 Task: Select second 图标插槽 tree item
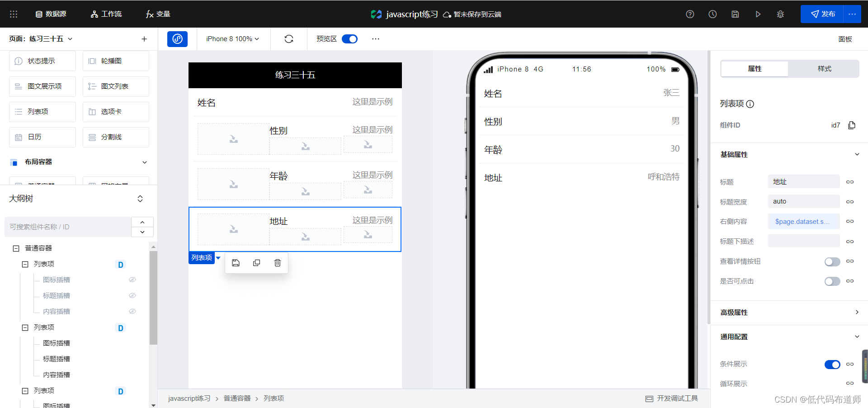(x=57, y=343)
